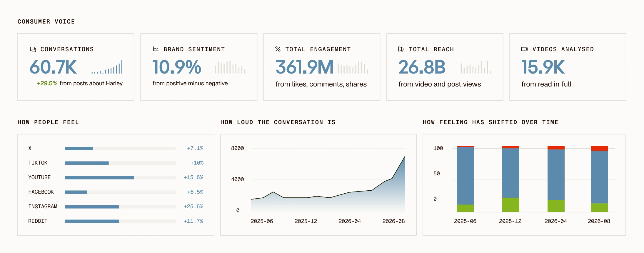Click the blue segment of the 2026-04 stacked bar

click(x=556, y=175)
